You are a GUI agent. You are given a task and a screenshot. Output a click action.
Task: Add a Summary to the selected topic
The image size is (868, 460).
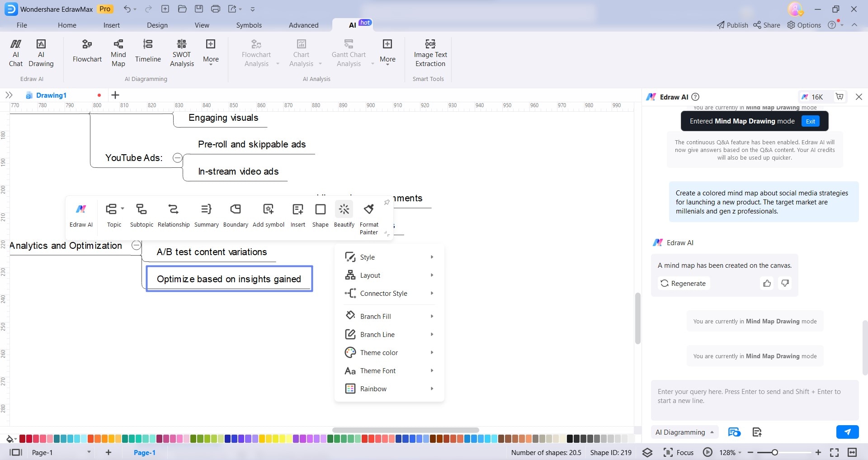point(206,215)
